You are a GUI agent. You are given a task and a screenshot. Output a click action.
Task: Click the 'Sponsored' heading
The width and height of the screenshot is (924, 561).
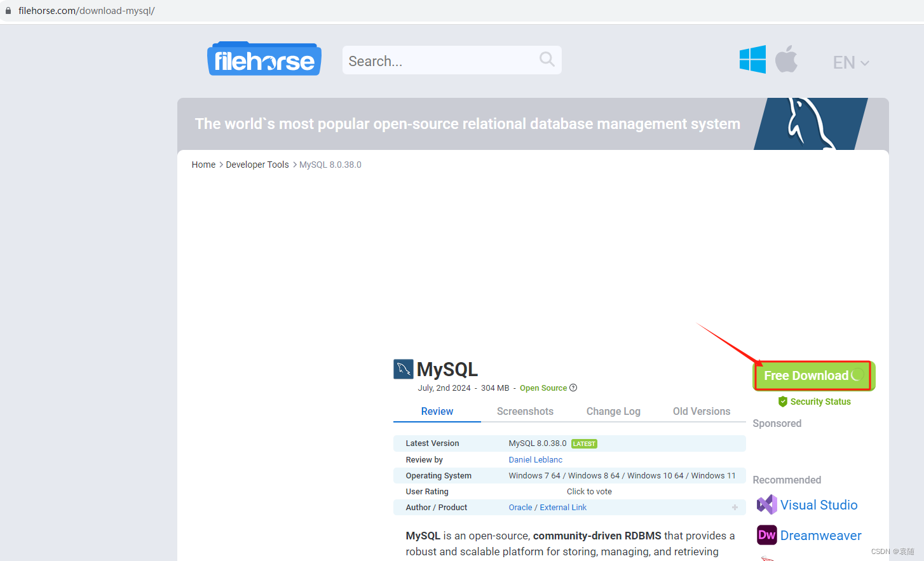tap(777, 424)
